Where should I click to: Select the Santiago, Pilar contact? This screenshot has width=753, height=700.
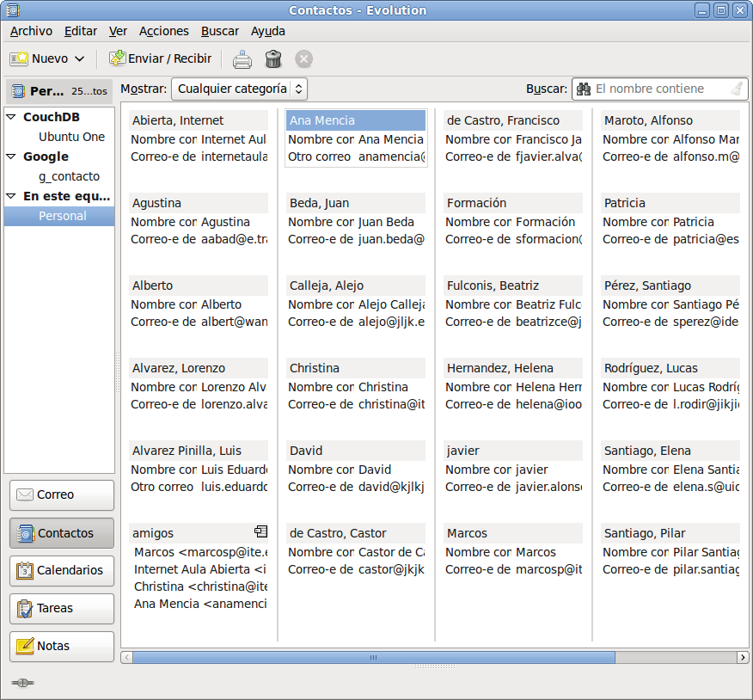[x=670, y=533]
